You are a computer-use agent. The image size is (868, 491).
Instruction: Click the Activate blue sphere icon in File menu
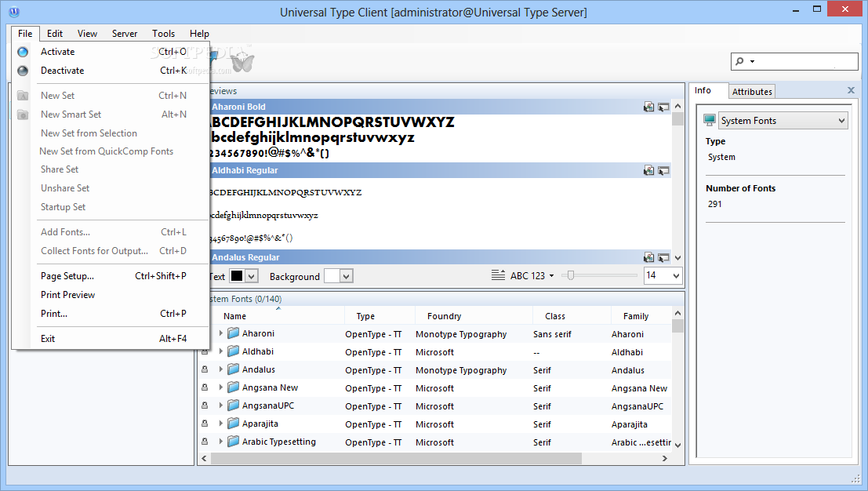pos(23,52)
